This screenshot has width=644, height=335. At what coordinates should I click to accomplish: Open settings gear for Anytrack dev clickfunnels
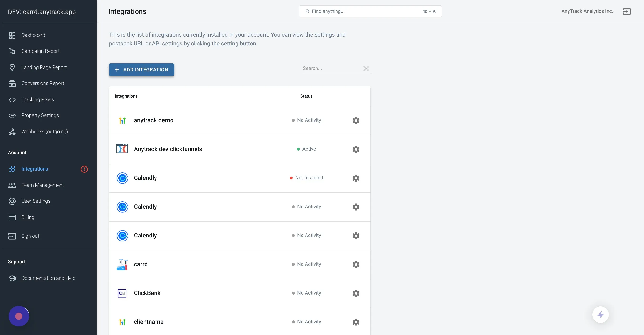click(356, 149)
